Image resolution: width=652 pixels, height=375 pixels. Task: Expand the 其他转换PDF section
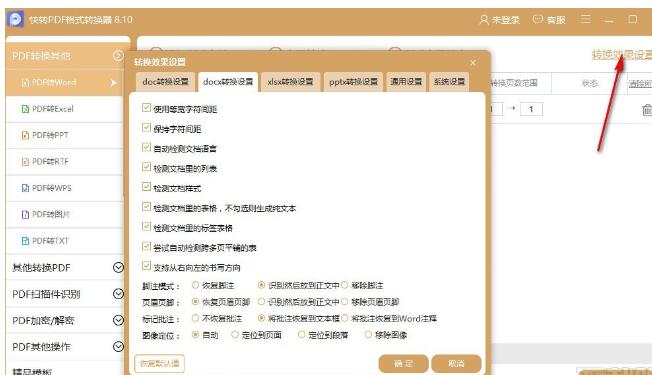(x=118, y=267)
